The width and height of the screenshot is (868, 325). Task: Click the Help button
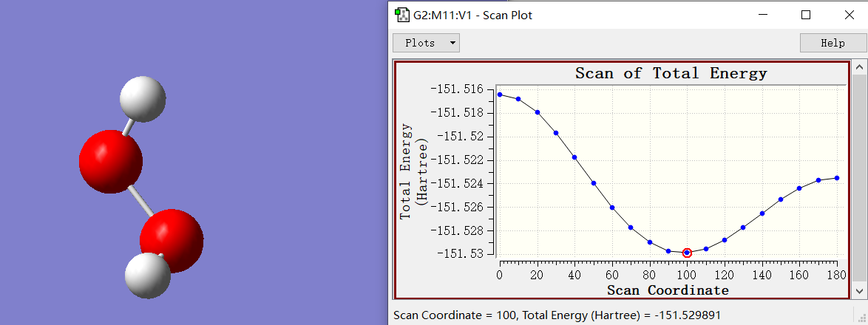click(x=833, y=43)
